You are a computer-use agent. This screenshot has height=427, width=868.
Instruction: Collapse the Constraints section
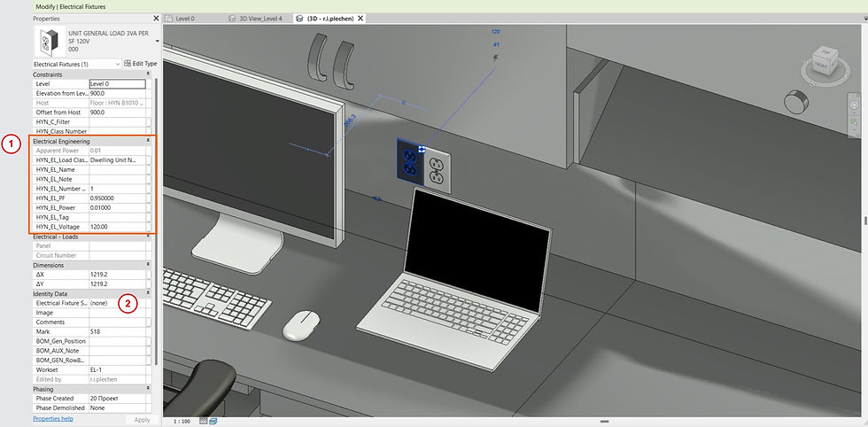148,74
